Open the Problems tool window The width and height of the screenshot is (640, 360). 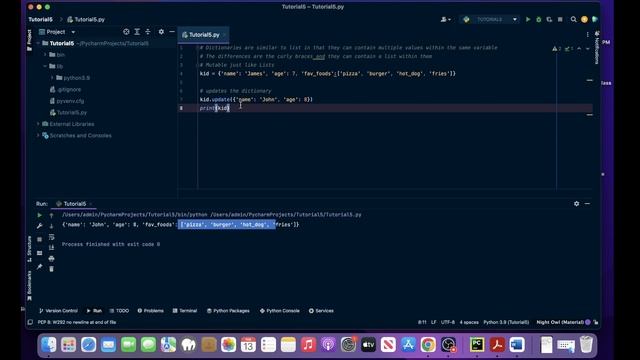pyautogui.click(x=151, y=311)
